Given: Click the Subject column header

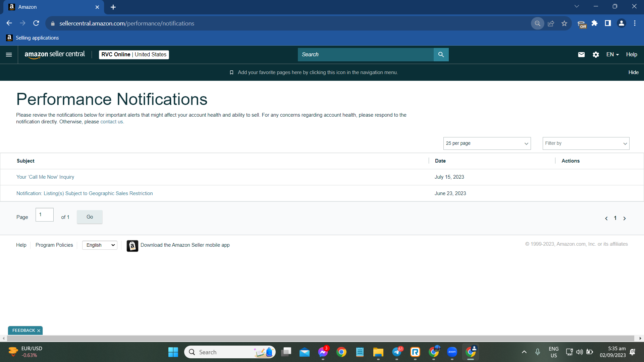Looking at the screenshot, I should click(25, 161).
